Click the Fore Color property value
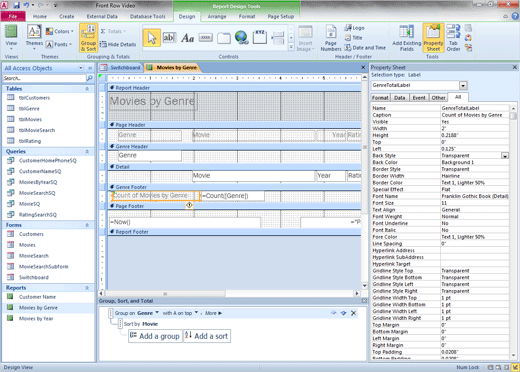The width and height of the screenshot is (520, 372). pyautogui.click(x=475, y=237)
